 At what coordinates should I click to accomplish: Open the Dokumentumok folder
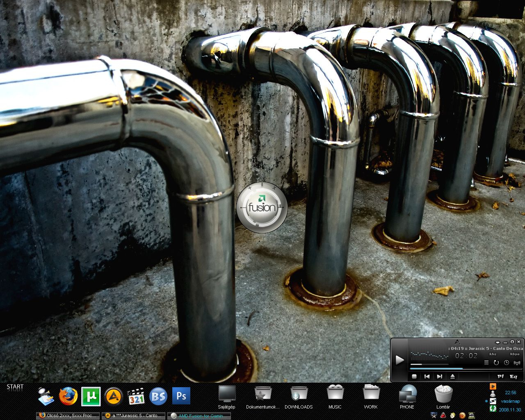pyautogui.click(x=262, y=397)
